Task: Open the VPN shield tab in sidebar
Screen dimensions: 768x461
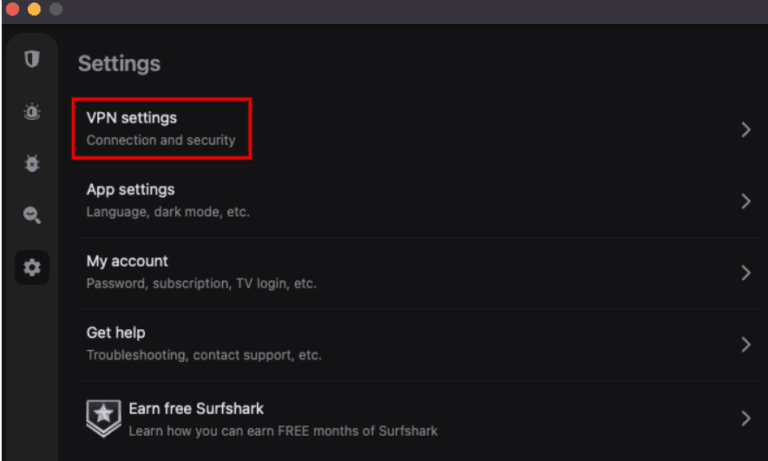Action: (x=32, y=59)
